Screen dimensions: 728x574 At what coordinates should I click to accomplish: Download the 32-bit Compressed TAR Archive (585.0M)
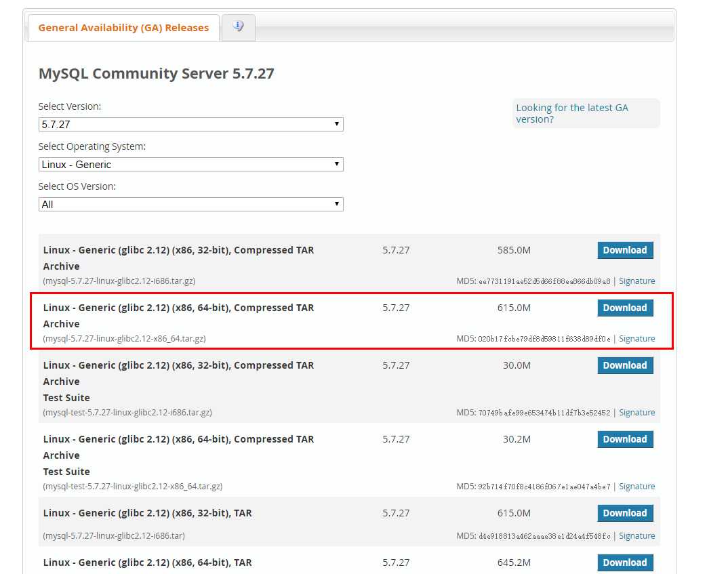click(625, 250)
